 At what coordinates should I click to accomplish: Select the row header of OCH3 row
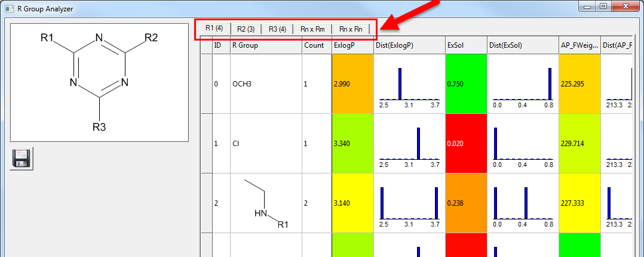(x=207, y=84)
